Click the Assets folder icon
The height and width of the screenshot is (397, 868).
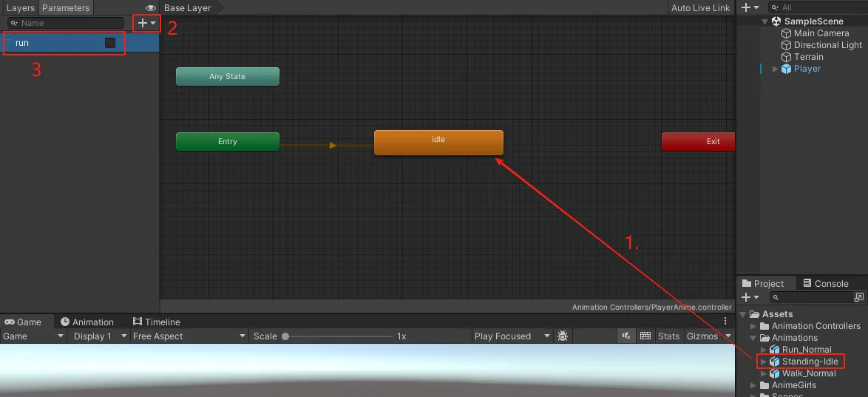click(x=755, y=314)
